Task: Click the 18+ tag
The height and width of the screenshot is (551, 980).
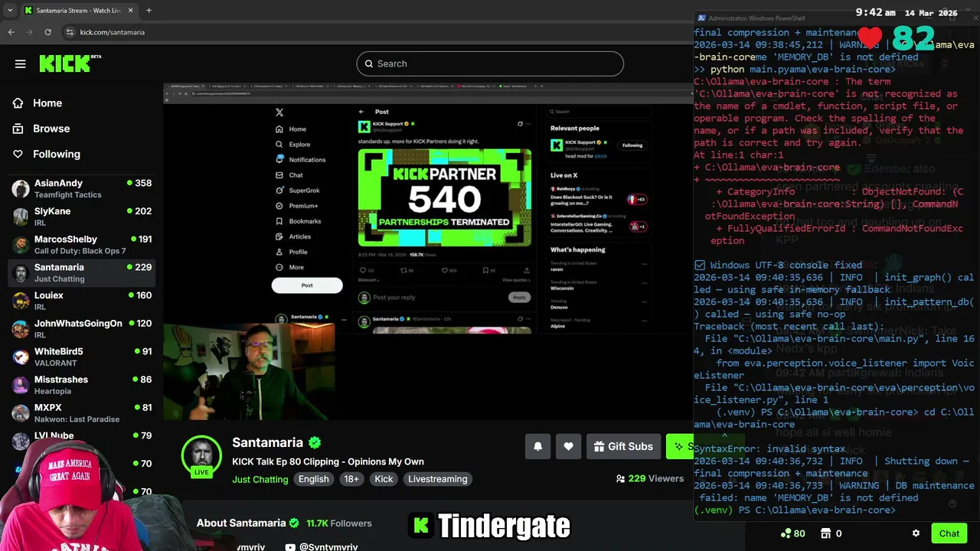Action: [351, 479]
